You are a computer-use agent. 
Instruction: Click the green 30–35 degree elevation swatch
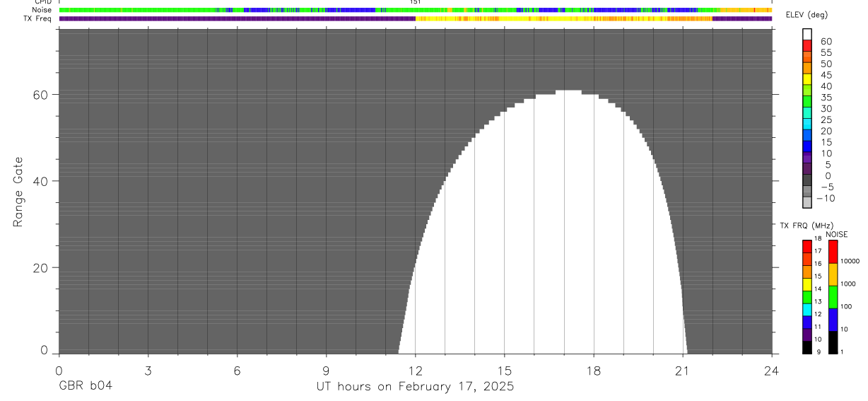coord(807,103)
